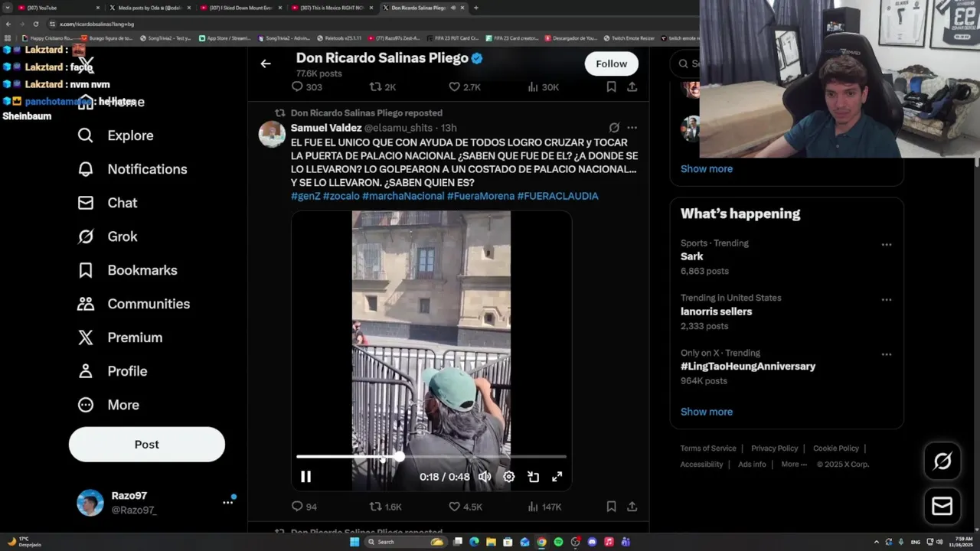Open Notifications in the left sidebar
Viewport: 980px width, 551px height.
click(132, 169)
